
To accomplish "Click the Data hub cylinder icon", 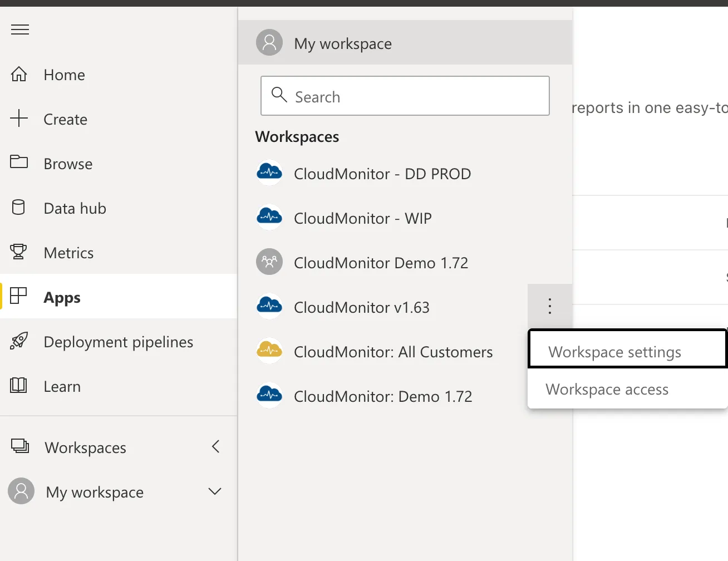I will pos(18,207).
